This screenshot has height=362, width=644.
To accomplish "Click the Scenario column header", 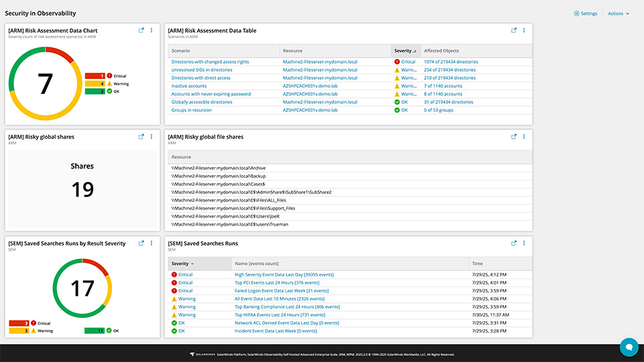I will point(182,51).
